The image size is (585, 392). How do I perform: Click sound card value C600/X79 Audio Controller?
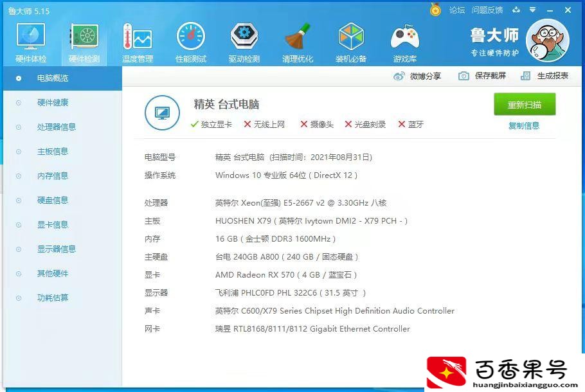click(x=335, y=310)
